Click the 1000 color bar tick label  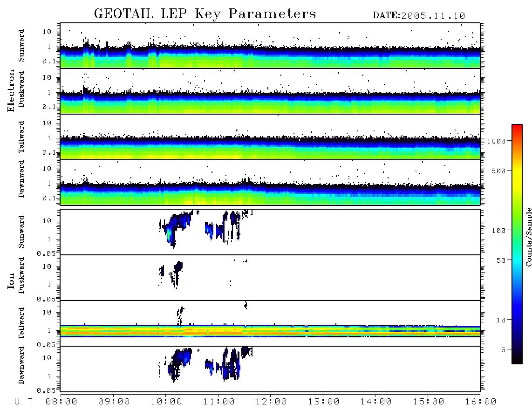(496, 141)
